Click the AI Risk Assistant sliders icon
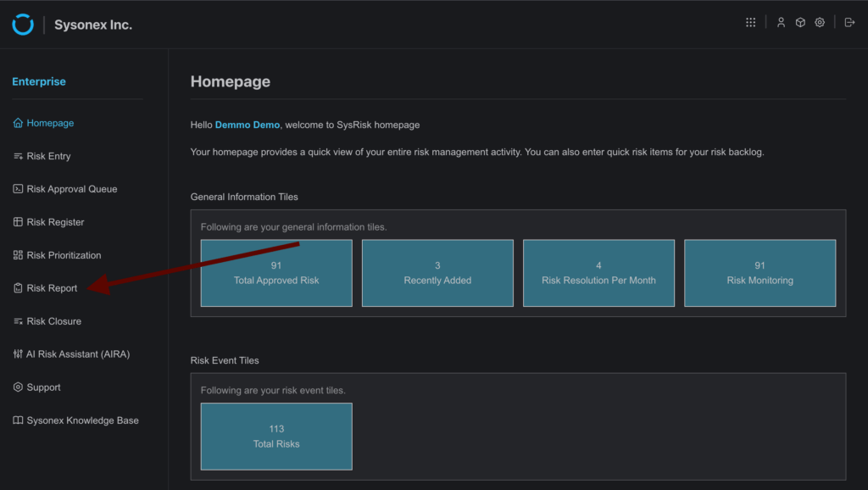The width and height of the screenshot is (868, 490). pos(18,354)
